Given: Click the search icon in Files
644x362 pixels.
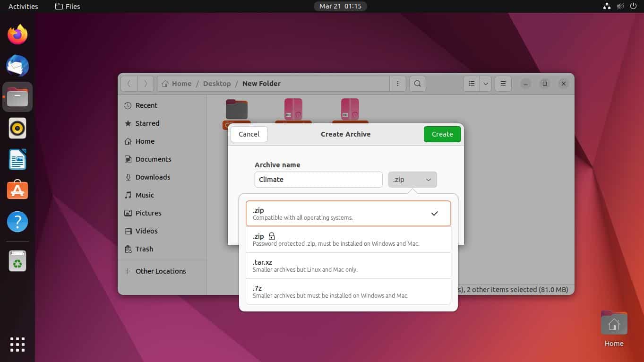Looking at the screenshot, I should [x=417, y=84].
